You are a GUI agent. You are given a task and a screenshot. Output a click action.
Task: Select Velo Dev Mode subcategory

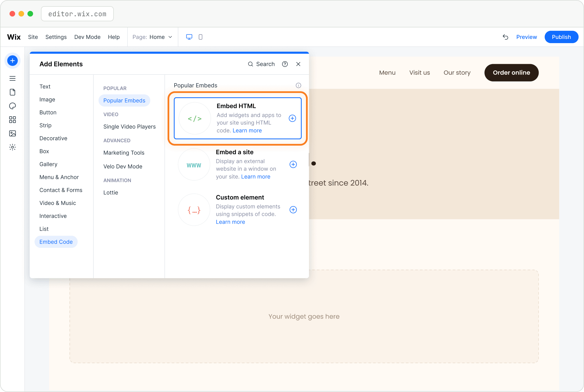(x=123, y=166)
